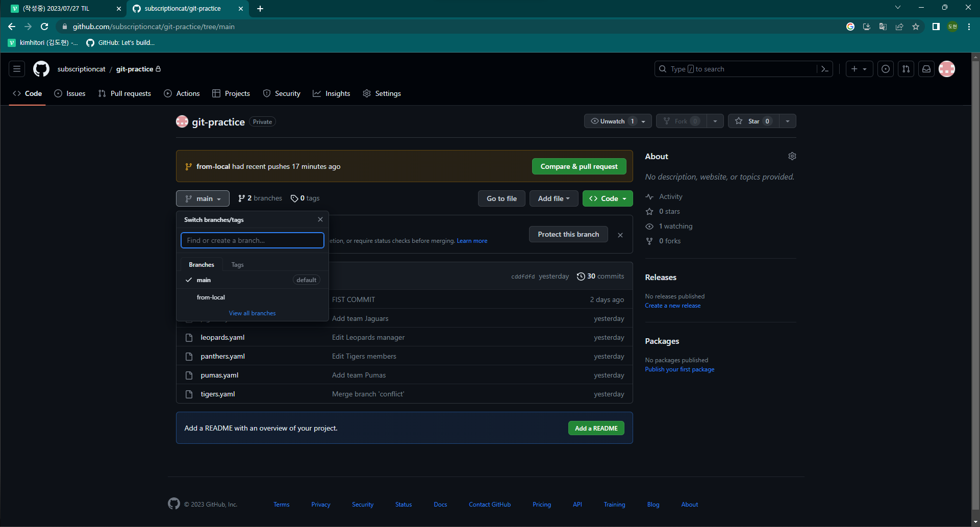This screenshot has height=527, width=980.
Task: Open the Activity link in About
Action: (670, 196)
